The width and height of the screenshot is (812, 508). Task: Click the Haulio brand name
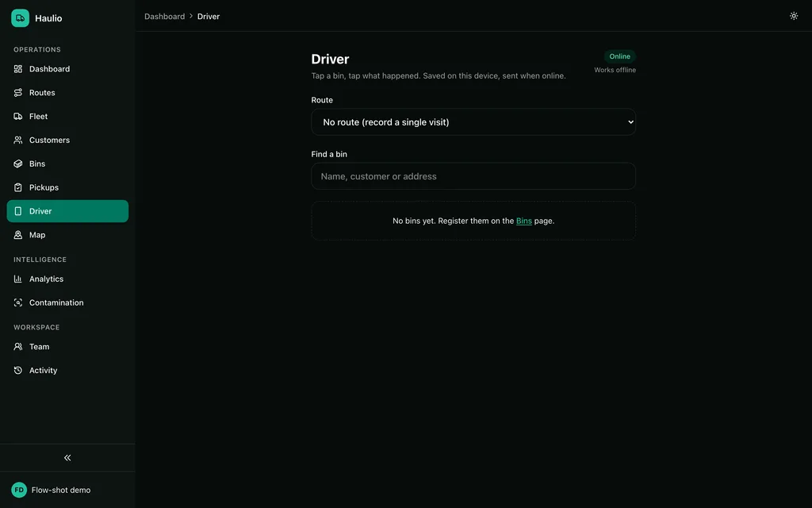(48, 18)
